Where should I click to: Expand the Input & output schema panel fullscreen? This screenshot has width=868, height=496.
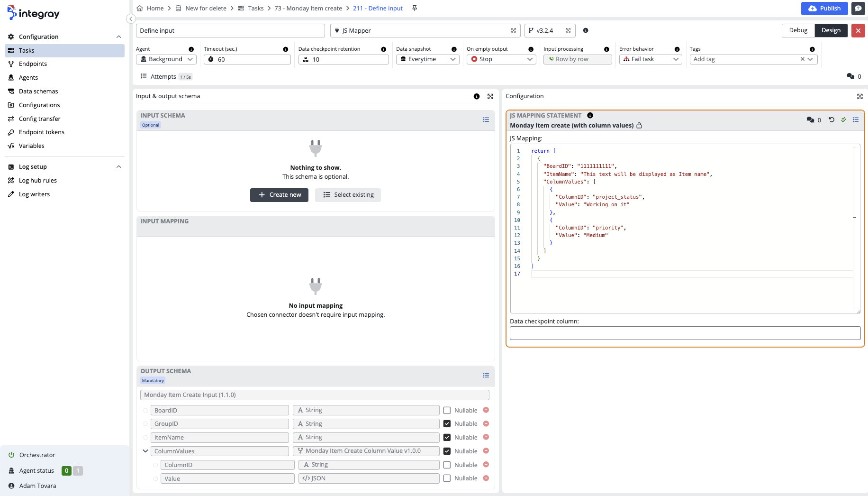pyautogui.click(x=490, y=96)
